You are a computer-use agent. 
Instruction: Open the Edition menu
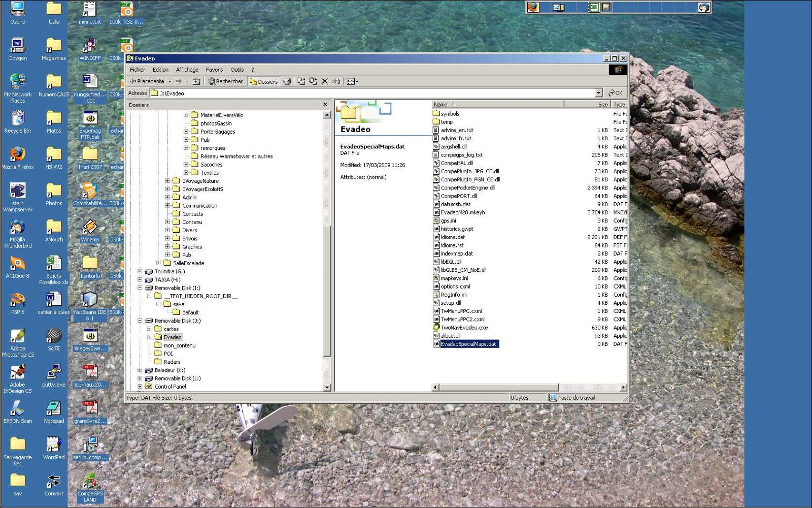[160, 70]
